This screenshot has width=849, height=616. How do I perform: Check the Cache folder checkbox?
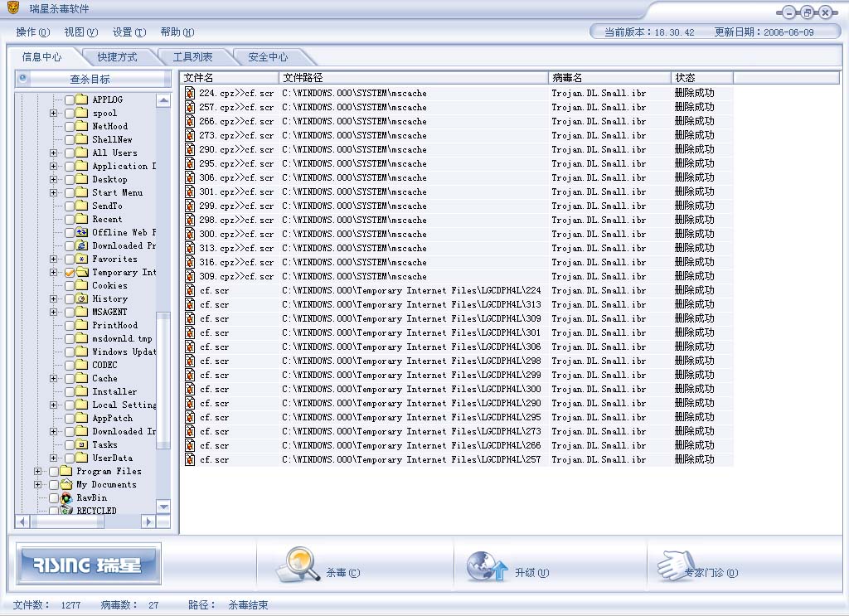(70, 378)
